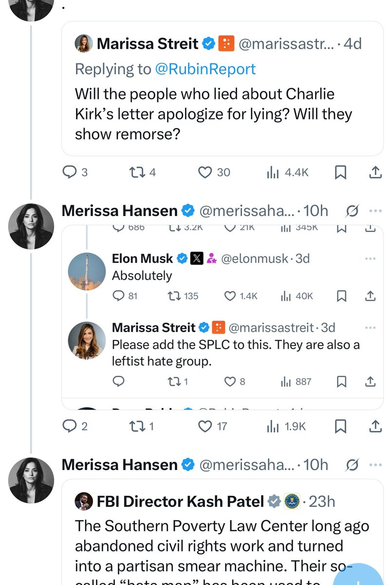
Task: Open more options on first Merissa Hansen post
Action: (375, 211)
